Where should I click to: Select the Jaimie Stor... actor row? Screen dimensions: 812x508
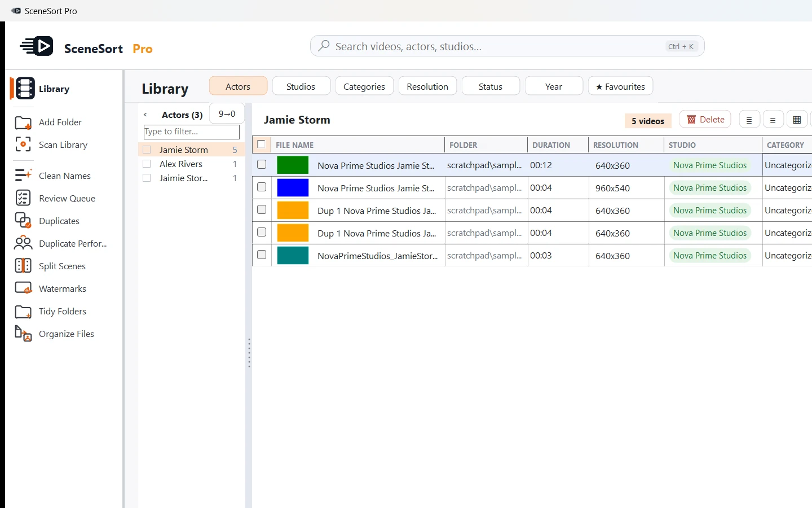coord(192,178)
